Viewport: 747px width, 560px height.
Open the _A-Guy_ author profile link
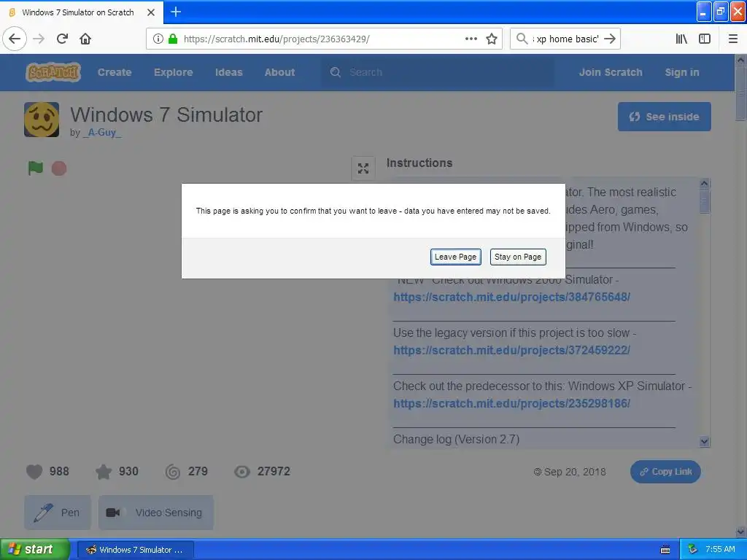(x=102, y=133)
